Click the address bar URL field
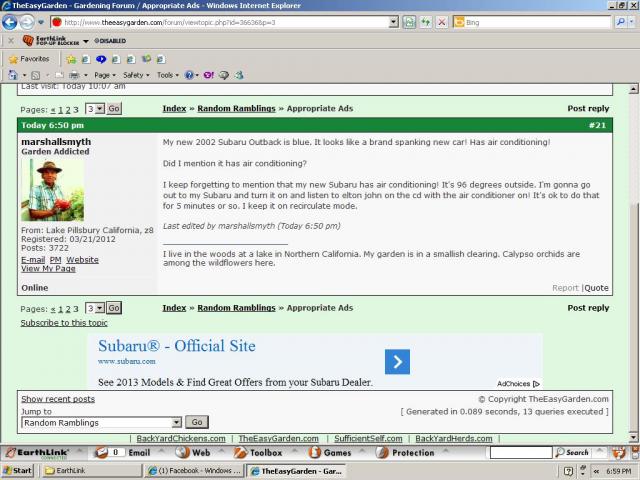Image resolution: width=640 pixels, height=480 pixels. coord(220,22)
